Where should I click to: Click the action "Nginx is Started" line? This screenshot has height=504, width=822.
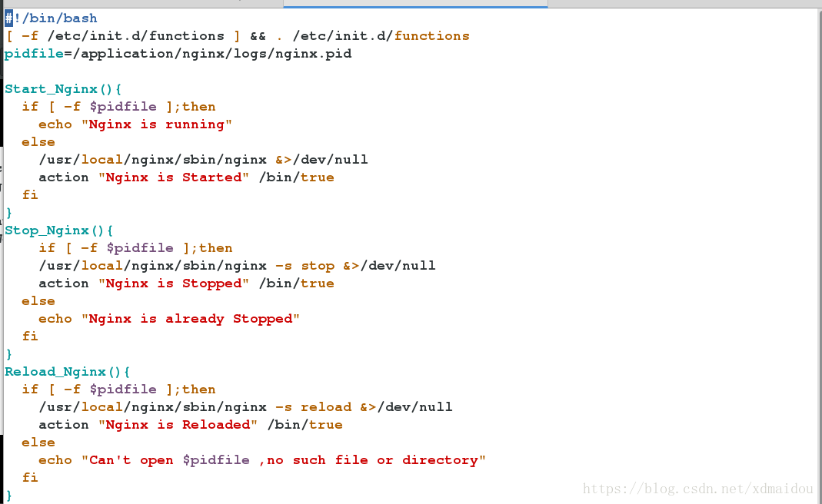(x=186, y=177)
